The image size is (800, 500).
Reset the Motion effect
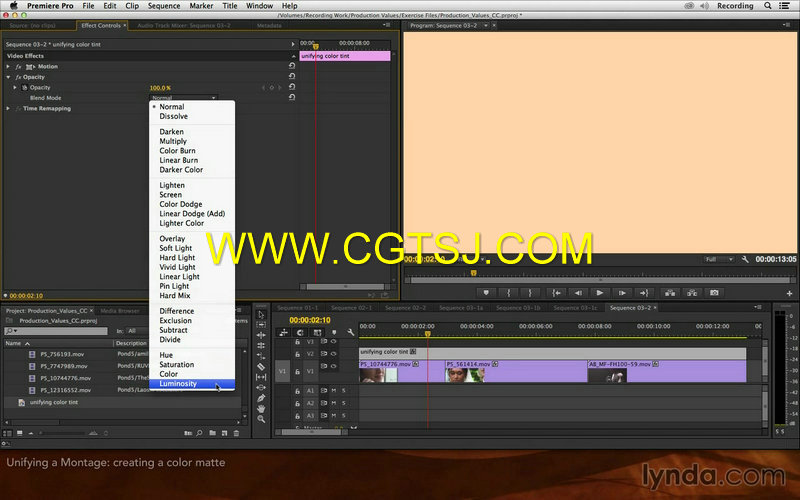pyautogui.click(x=292, y=66)
